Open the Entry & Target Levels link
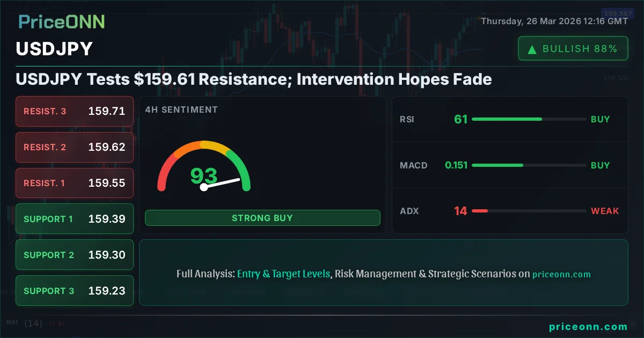The width and height of the screenshot is (644, 338). [283, 274]
